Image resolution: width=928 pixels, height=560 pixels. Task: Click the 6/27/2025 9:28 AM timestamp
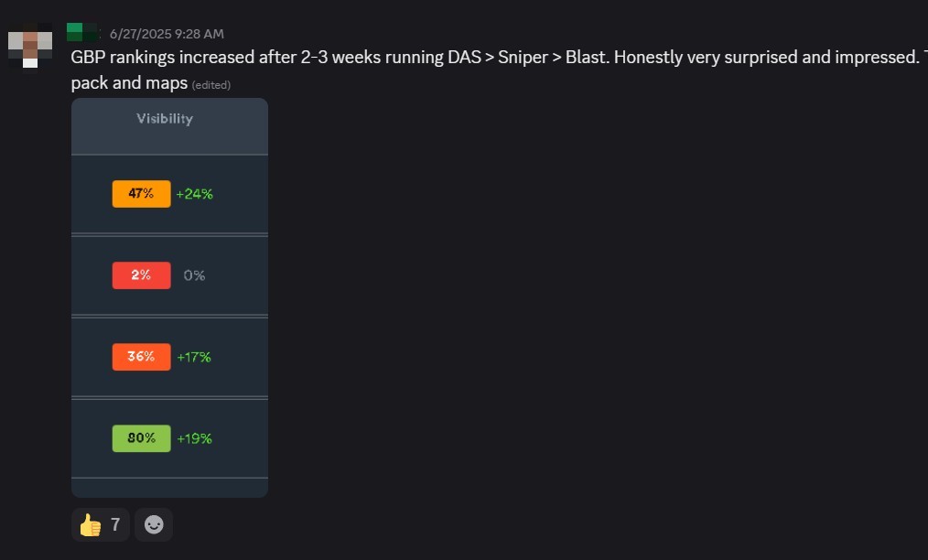167,34
